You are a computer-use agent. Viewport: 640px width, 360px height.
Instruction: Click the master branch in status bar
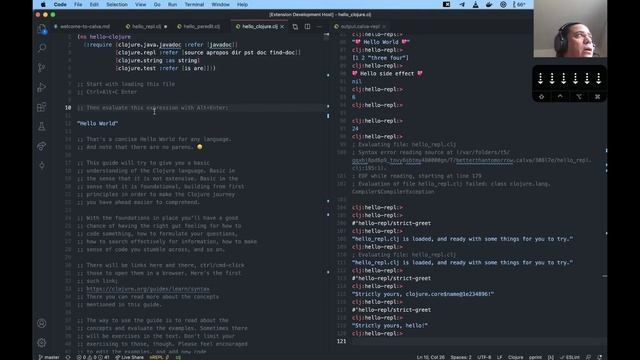pyautogui.click(x=49, y=357)
